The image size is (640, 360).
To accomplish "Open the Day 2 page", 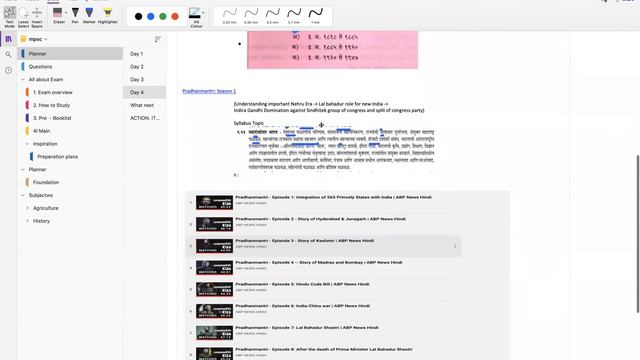I will (x=144, y=67).
